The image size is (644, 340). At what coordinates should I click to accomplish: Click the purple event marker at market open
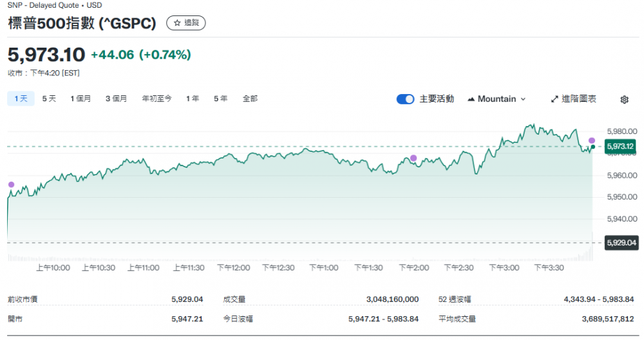point(11,185)
